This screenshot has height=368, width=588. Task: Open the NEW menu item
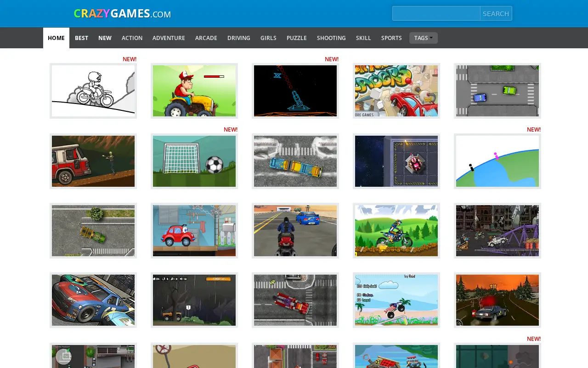pyautogui.click(x=105, y=38)
